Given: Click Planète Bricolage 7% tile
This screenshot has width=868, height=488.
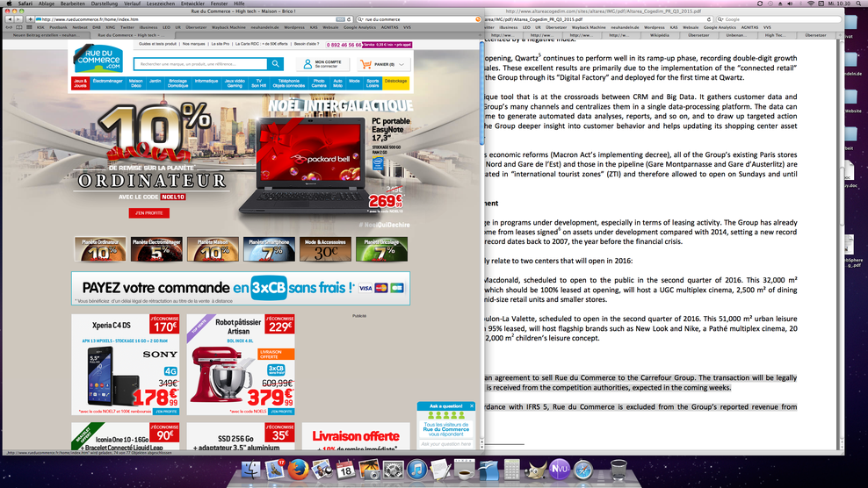Looking at the screenshot, I should click(x=381, y=249).
